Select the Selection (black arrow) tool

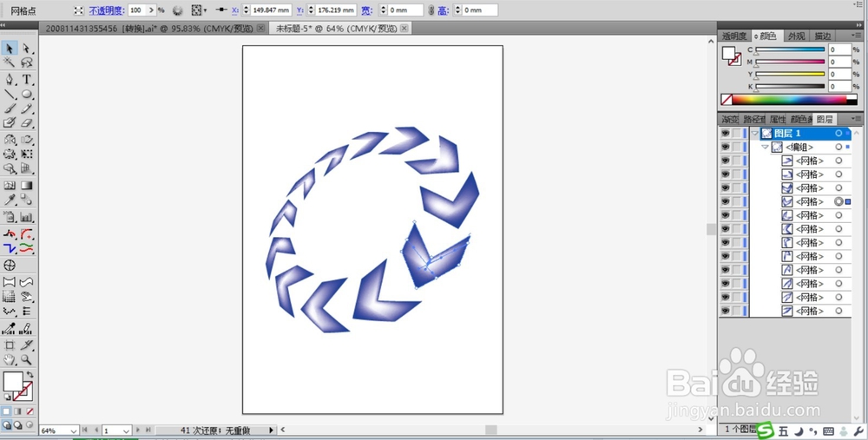click(x=10, y=49)
